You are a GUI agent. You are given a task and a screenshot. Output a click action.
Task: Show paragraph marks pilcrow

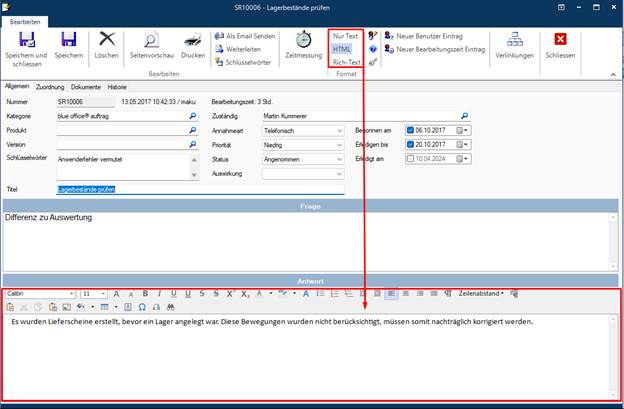[448, 294]
